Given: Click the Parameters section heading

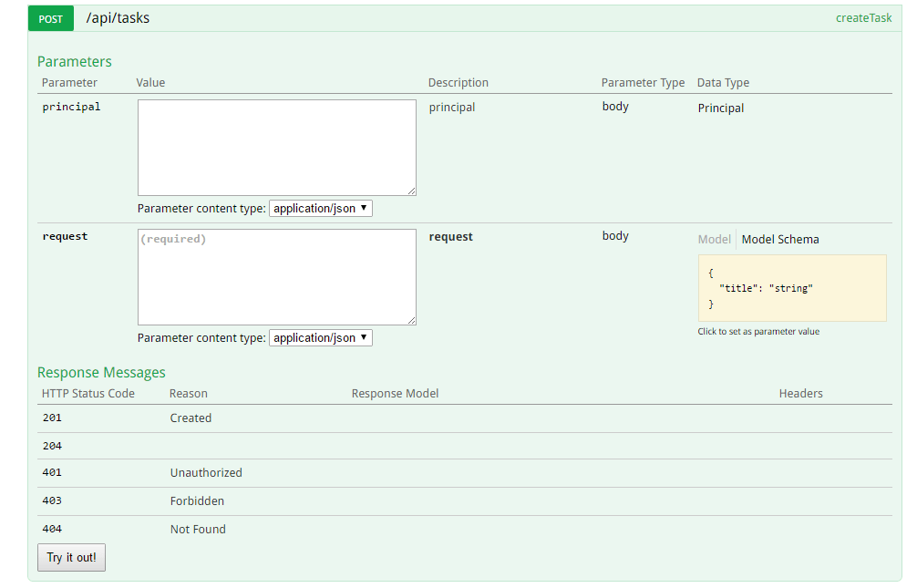Looking at the screenshot, I should pos(74,61).
